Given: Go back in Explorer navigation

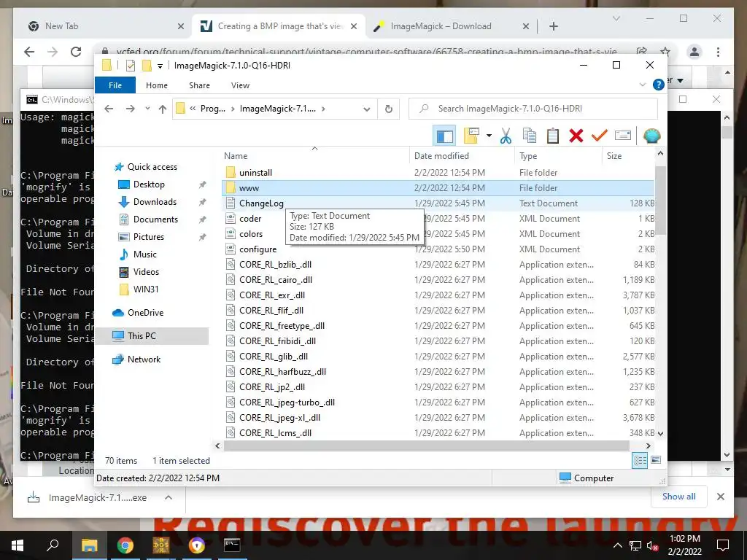Looking at the screenshot, I should tap(109, 109).
